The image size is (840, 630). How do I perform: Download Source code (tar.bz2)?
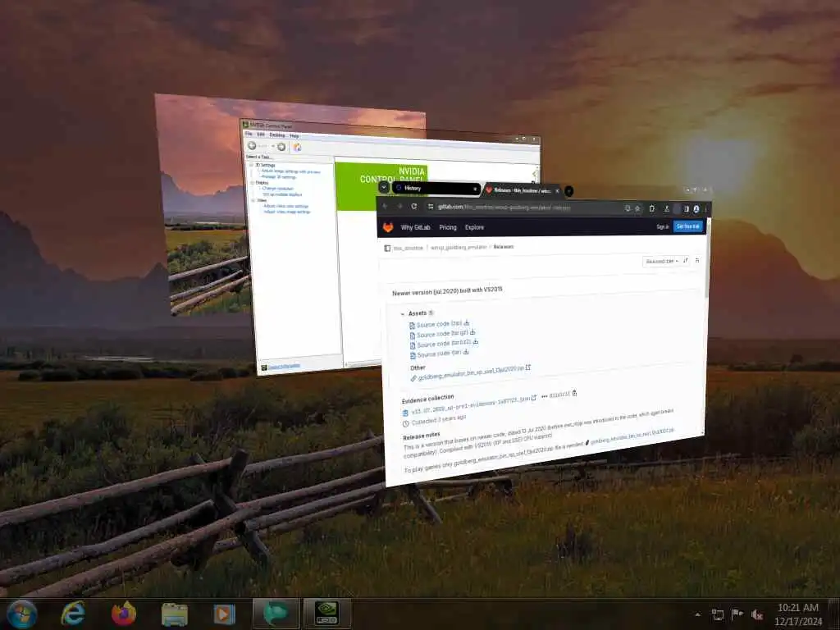[444, 344]
